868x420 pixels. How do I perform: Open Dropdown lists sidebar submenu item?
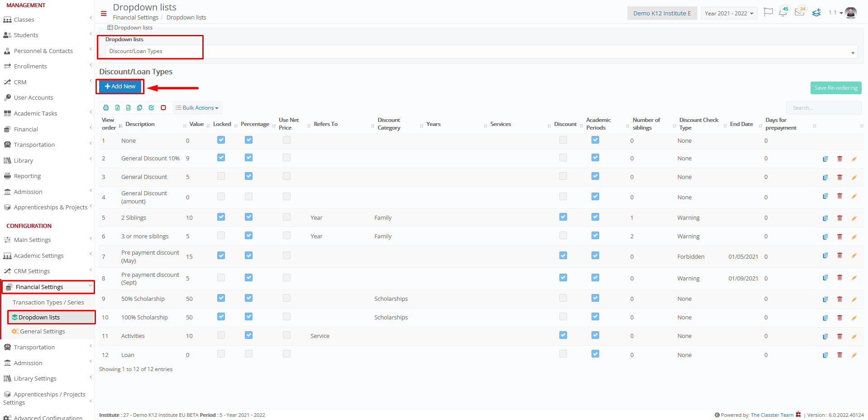click(51, 317)
